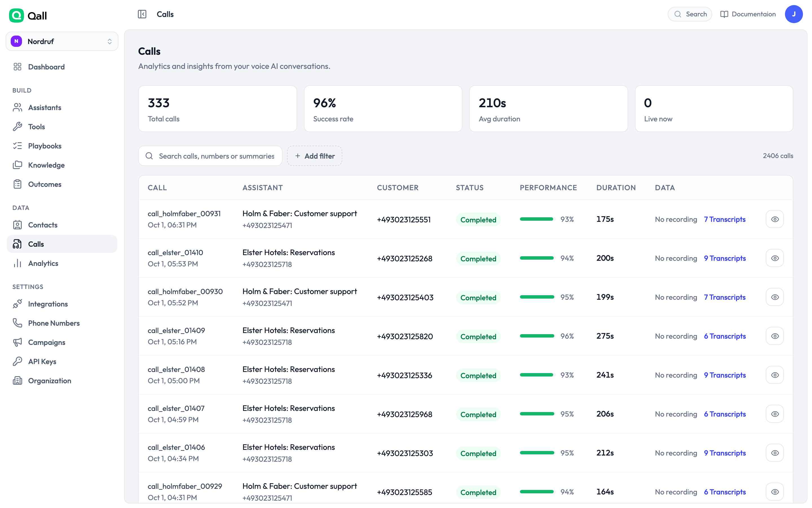The height and width of the screenshot is (508, 812).
Task: Open Calls in sidebar
Action: click(62, 244)
